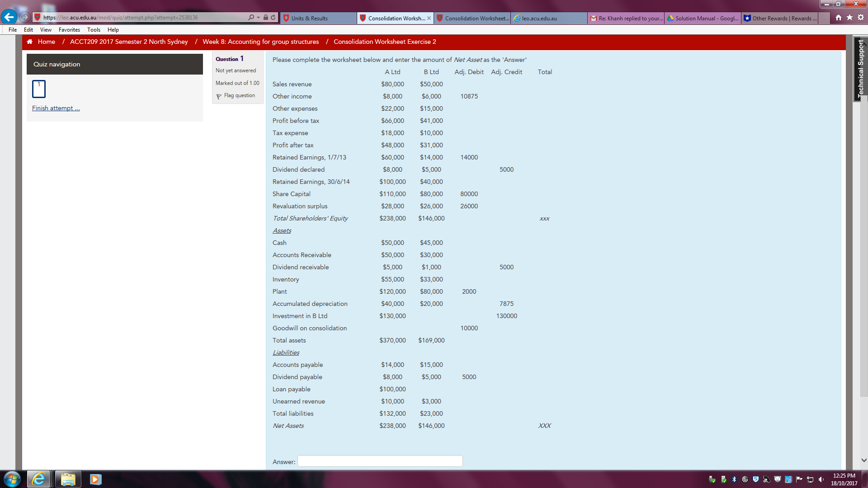Click the flag icon beside Flag question
Viewport: 868px width, 488px height.
(219, 96)
